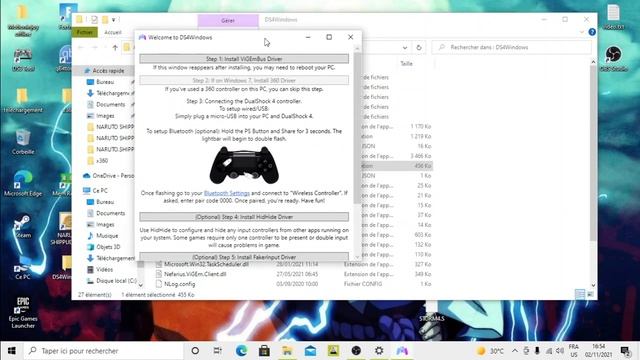This screenshot has width=640, height=360.
Task: Select Microsoft.Win32.TaskScheduler.dll file
Action: (206, 264)
